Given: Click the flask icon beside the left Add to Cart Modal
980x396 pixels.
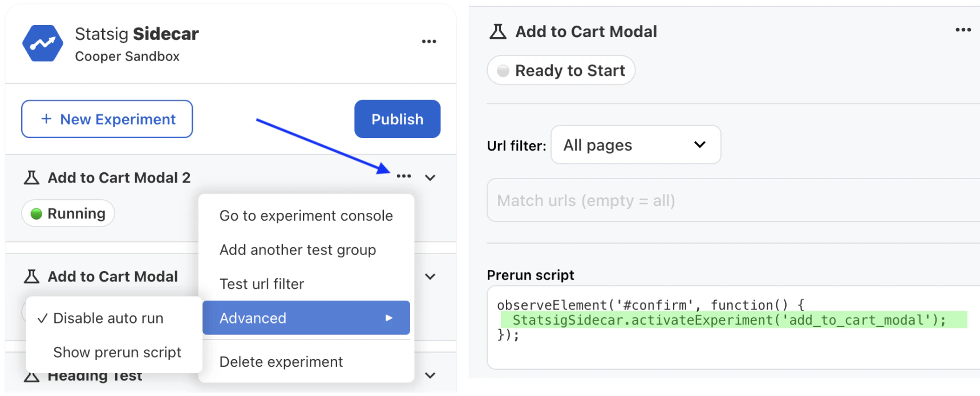Looking at the screenshot, I should pyautogui.click(x=31, y=276).
